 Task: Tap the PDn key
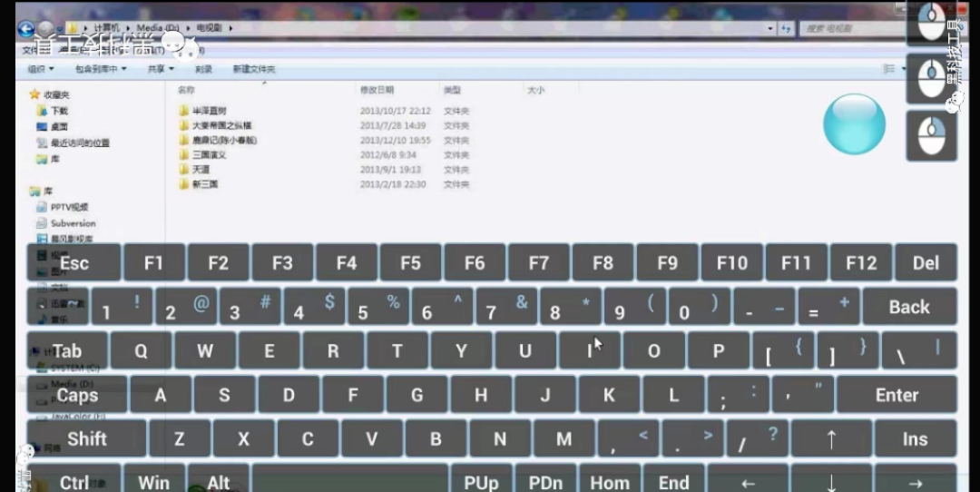545,481
